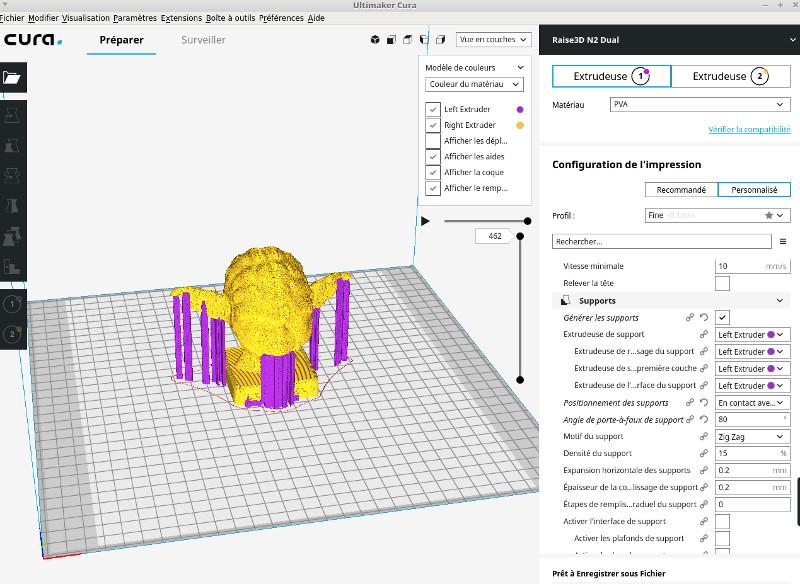This screenshot has width=800, height=584.
Task: Click link icon beside Motif du support
Action: pyautogui.click(x=704, y=436)
